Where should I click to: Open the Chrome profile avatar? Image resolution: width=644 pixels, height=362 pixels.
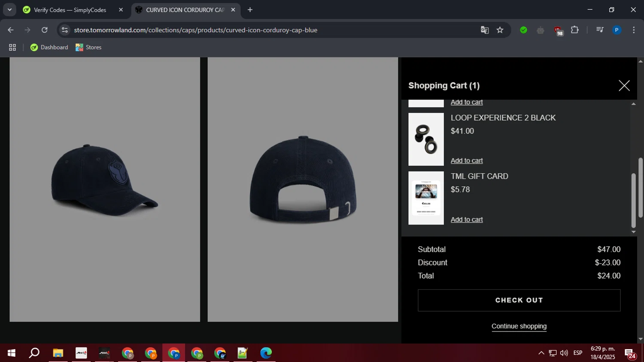pyautogui.click(x=617, y=30)
